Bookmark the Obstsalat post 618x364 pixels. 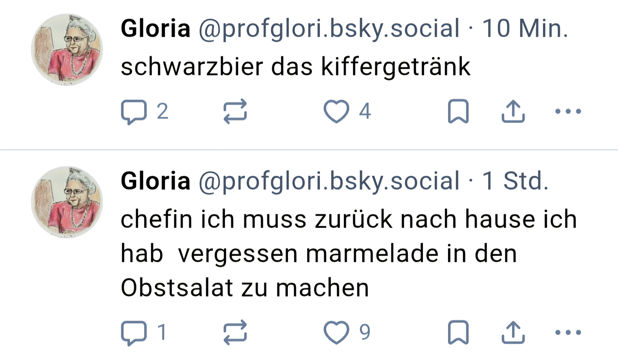[x=458, y=333]
